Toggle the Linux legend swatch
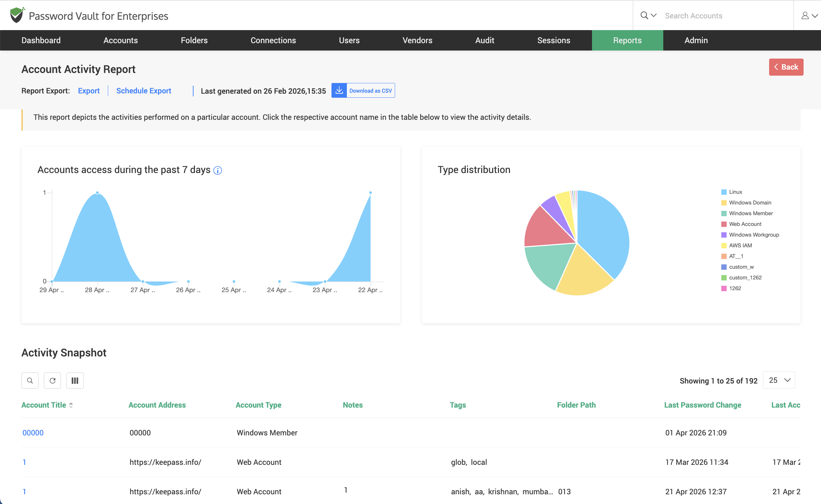The image size is (821, 504). (724, 192)
